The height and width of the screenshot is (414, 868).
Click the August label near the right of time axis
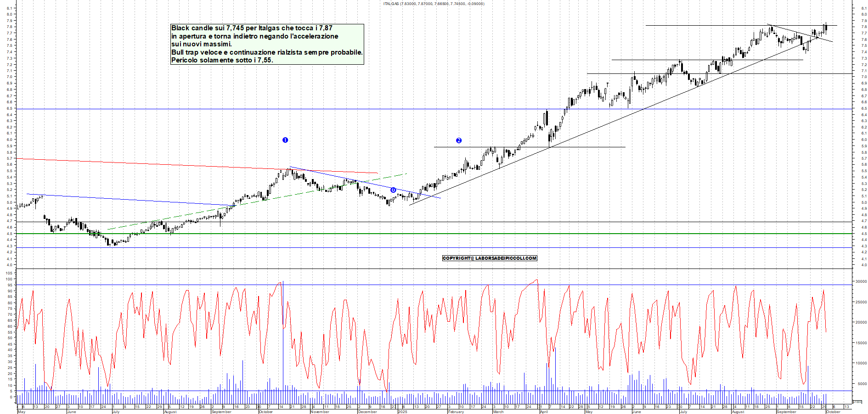coord(738,412)
